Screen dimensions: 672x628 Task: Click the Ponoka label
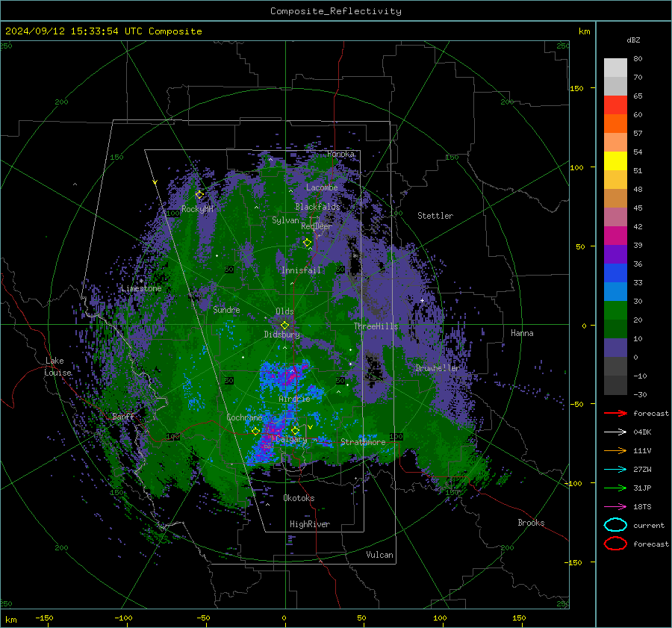340,154
